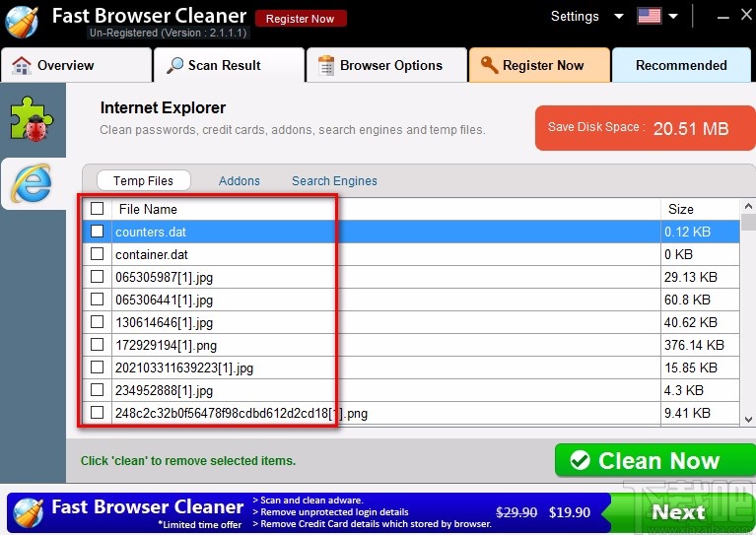Click the 40.62 KB size cell
Image resolution: width=756 pixels, height=535 pixels.
click(700, 322)
